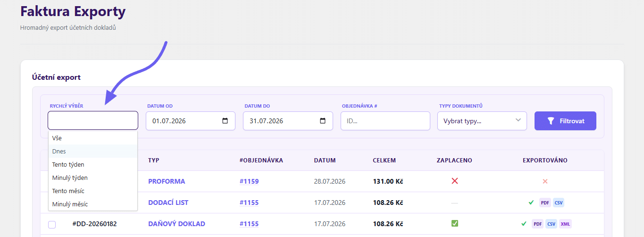The image size is (644, 237).
Task: Open the Datum od calendar picker icon
Action: [225, 121]
